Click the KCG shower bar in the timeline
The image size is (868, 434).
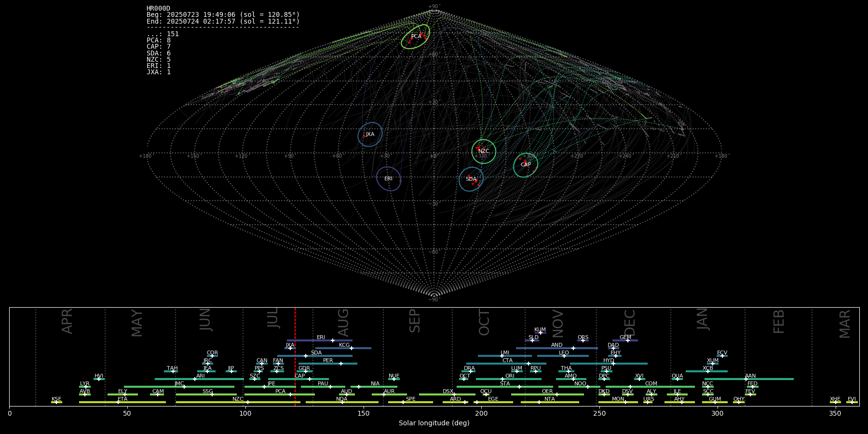click(x=343, y=348)
